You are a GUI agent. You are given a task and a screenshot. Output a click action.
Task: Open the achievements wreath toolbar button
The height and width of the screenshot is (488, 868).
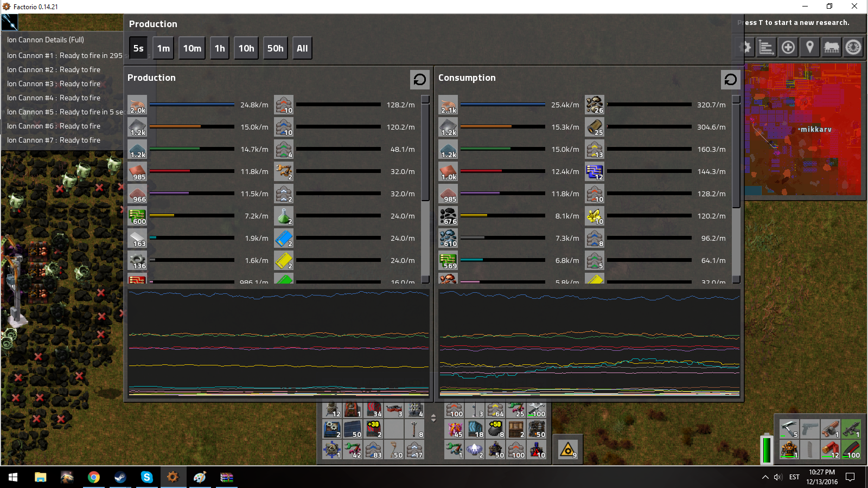[853, 47]
